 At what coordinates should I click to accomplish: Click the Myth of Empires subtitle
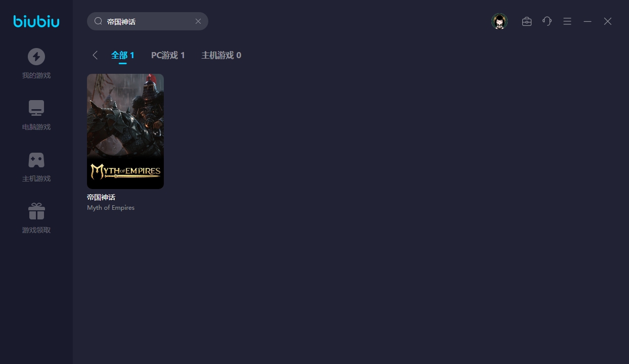pyautogui.click(x=111, y=208)
